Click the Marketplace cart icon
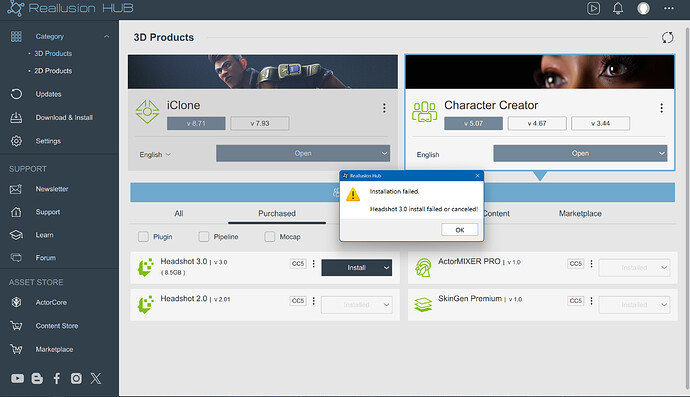Viewport: 690px width, 397px height. coord(16,349)
